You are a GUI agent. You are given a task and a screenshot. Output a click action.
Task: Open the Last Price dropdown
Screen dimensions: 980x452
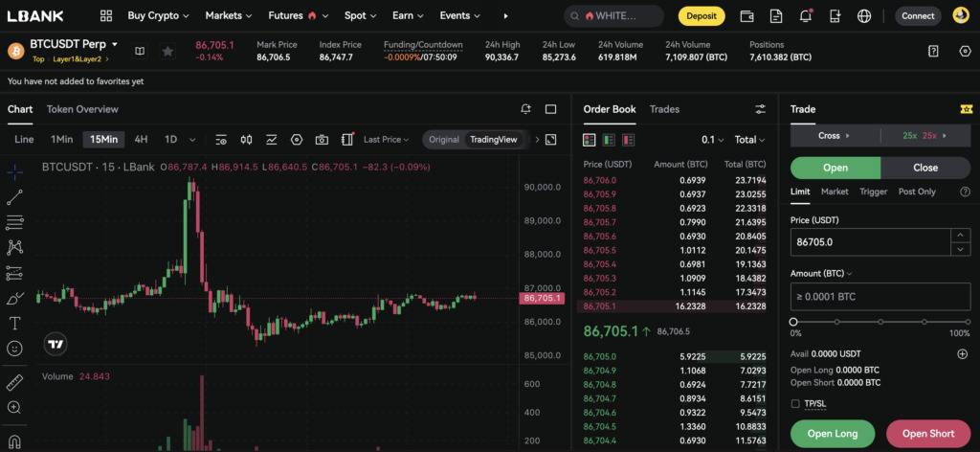(x=387, y=140)
